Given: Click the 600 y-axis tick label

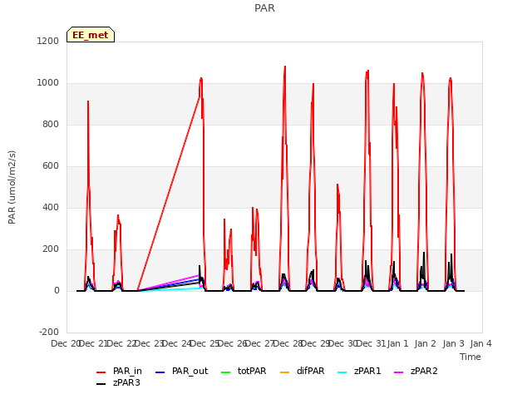Looking at the screenshot, I should pyautogui.click(x=51, y=166).
